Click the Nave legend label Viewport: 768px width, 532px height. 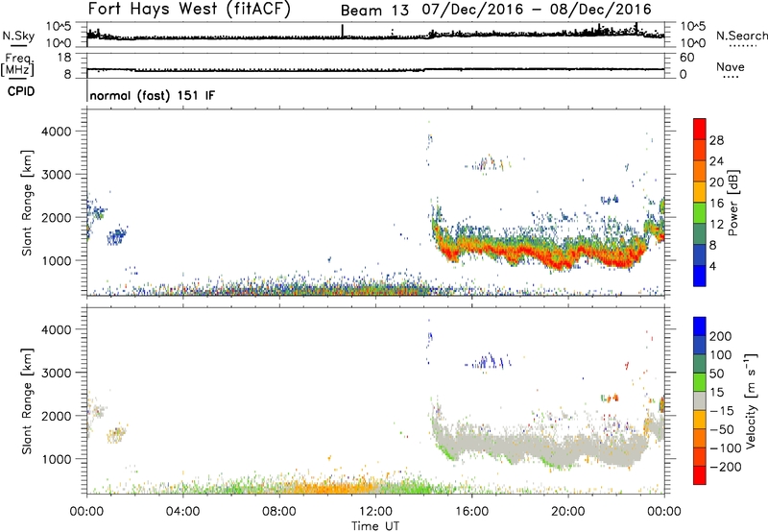(x=731, y=66)
